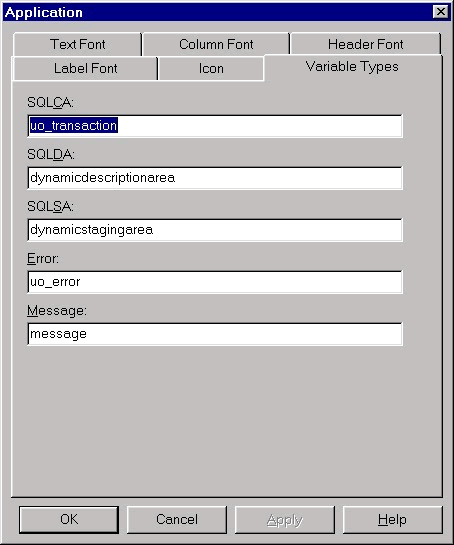This screenshot has width=454, height=545.
Task: Click the greyed-out Apply button
Action: pyautogui.click(x=285, y=519)
